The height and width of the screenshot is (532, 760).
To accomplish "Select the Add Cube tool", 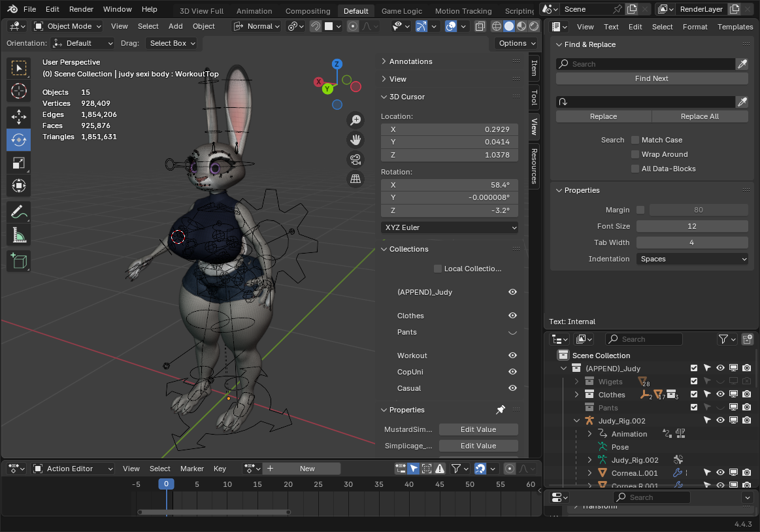I will point(18,261).
